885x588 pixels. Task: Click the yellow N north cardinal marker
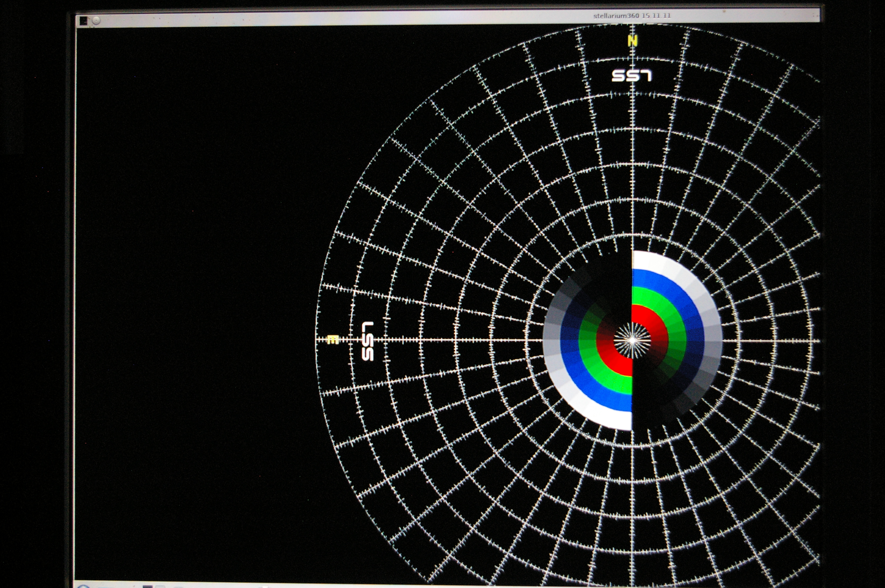[633, 41]
